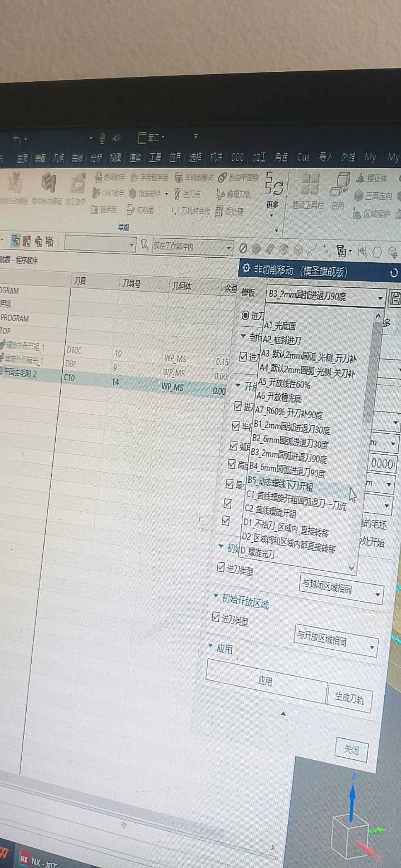Screen dimensions: 401x868
Task: Collapse the 模板 dropdown showing B3_2mm圆弧进退刀90度
Action: click(x=326, y=296)
